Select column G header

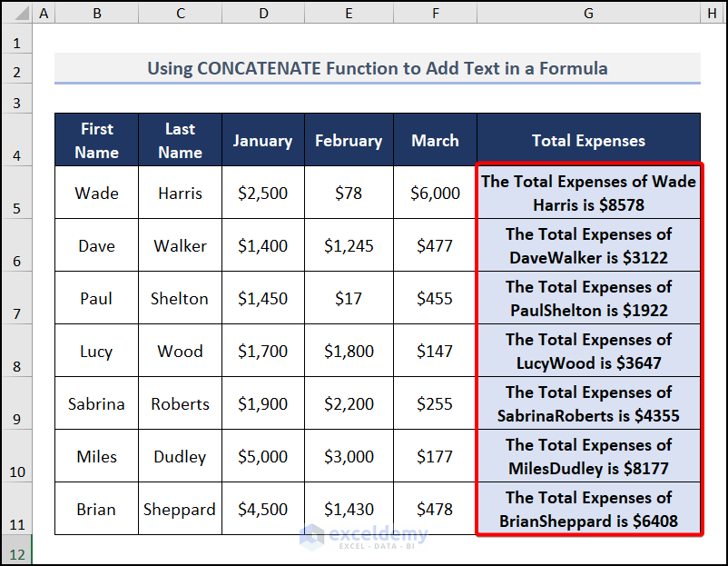pos(588,14)
